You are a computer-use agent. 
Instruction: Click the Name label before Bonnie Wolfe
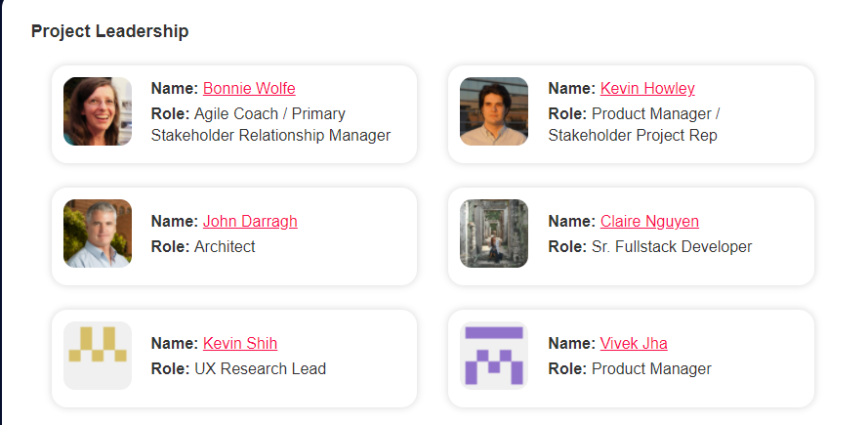click(175, 88)
